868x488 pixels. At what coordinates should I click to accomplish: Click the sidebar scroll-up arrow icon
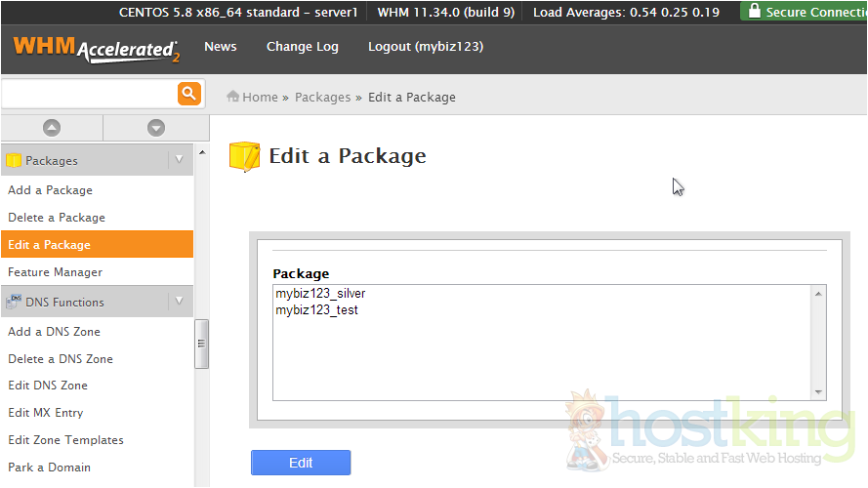[52, 128]
